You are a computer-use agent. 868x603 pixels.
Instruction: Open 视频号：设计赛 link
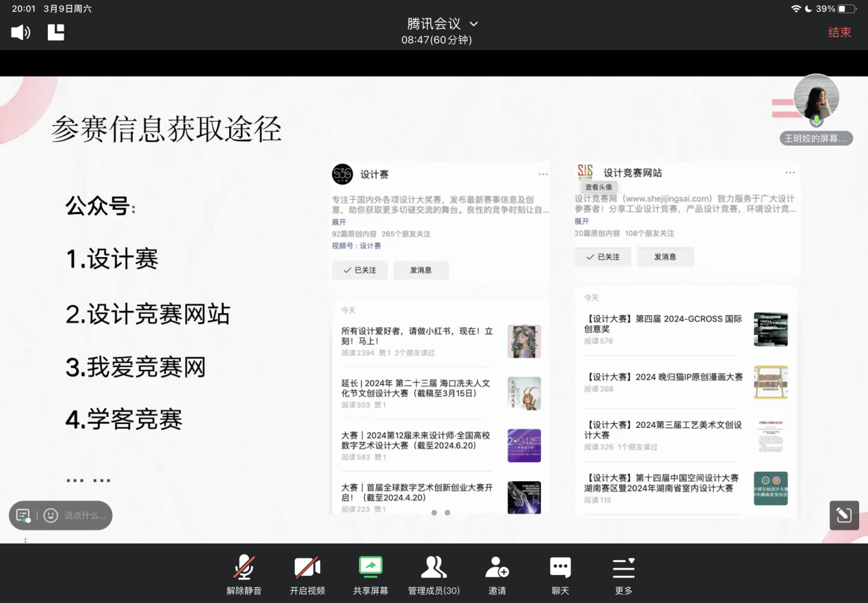pos(356,245)
